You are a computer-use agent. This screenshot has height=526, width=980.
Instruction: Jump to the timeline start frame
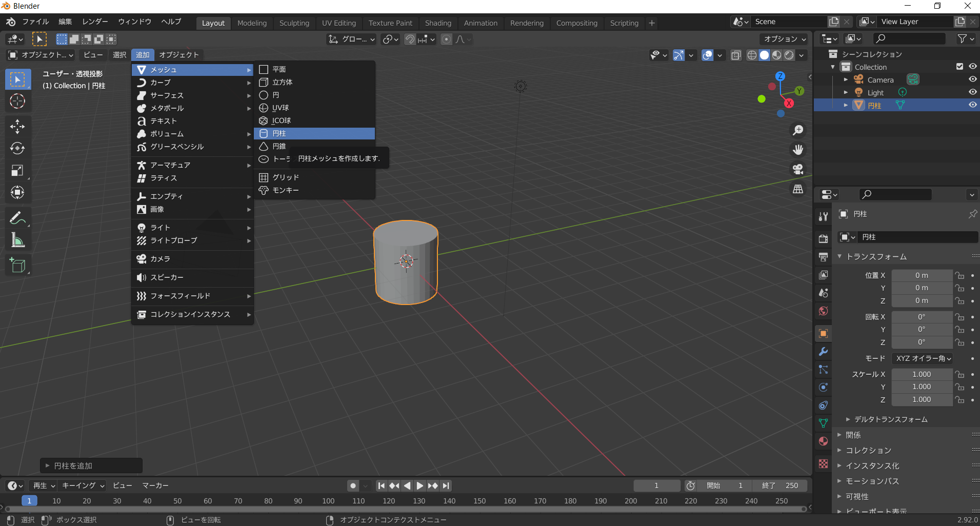pyautogui.click(x=381, y=485)
